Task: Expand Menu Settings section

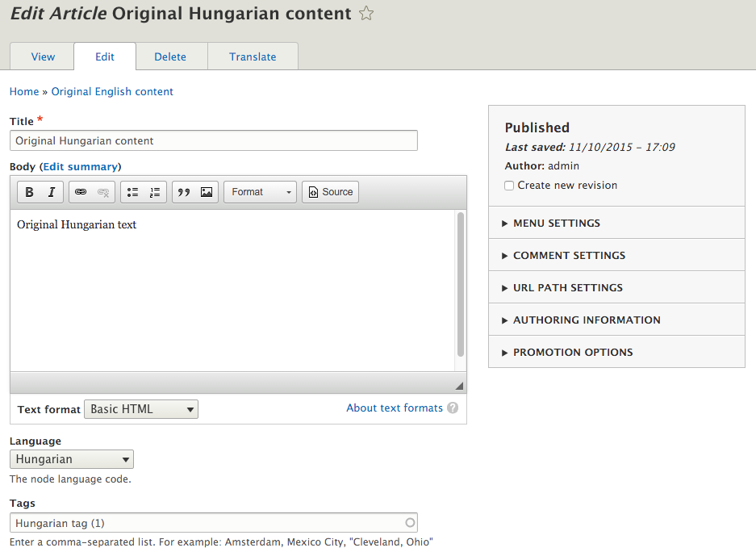Action: pos(616,223)
